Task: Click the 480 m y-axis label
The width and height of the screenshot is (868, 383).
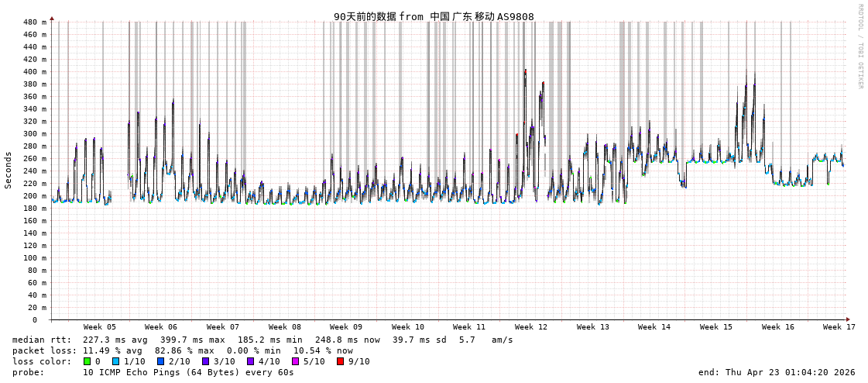Action: 34,22
